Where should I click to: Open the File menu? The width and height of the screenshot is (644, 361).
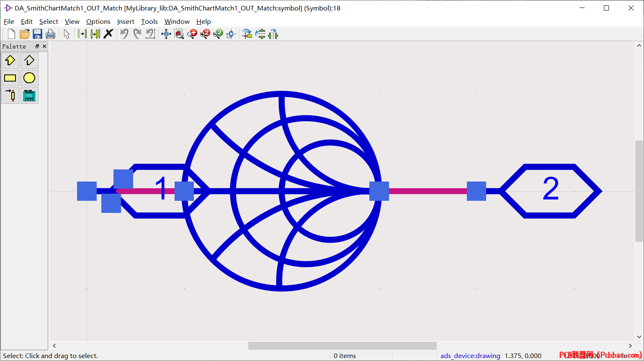tap(9, 22)
